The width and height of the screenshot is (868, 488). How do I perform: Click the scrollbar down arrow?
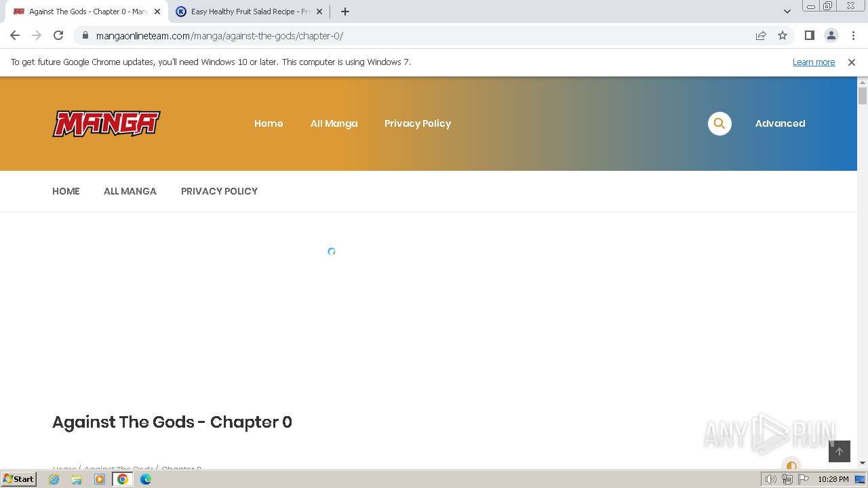tap(863, 463)
